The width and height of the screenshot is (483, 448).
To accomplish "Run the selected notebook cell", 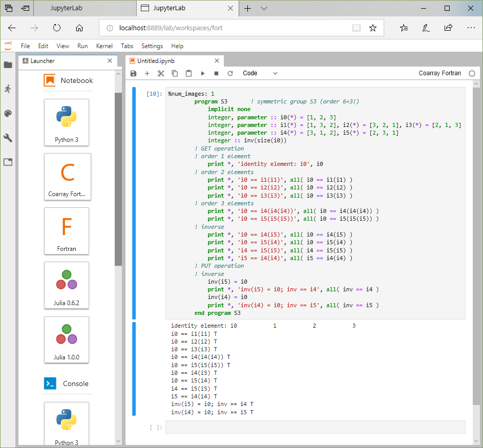I will point(202,73).
